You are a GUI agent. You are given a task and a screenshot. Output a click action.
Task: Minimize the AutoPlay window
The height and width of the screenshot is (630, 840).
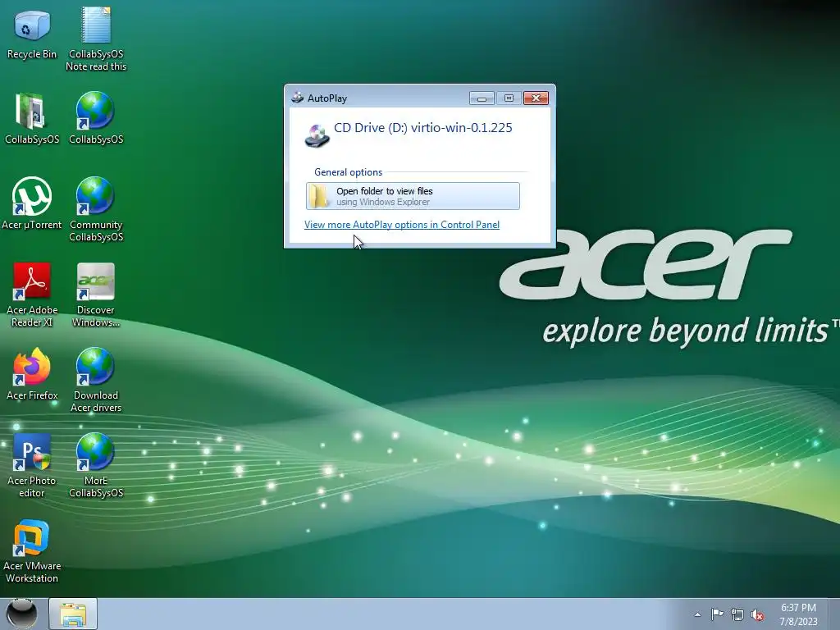[482, 98]
